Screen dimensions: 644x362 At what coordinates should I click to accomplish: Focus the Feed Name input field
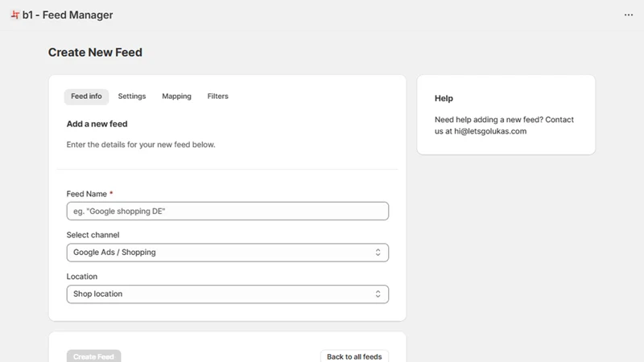point(228,211)
